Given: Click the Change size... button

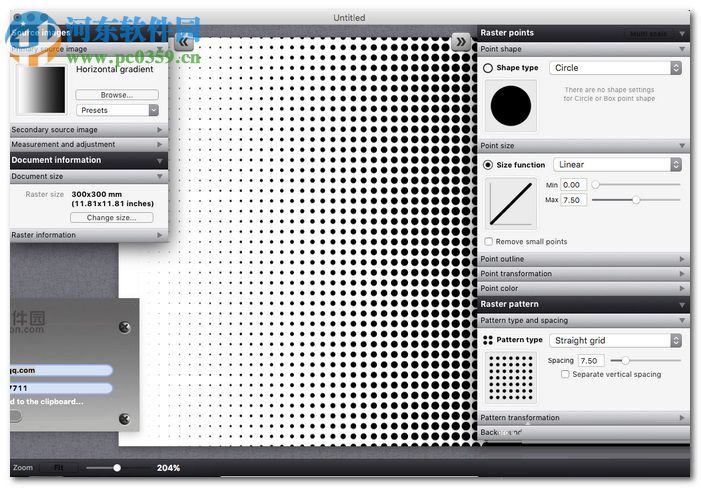Looking at the screenshot, I should click(x=112, y=218).
